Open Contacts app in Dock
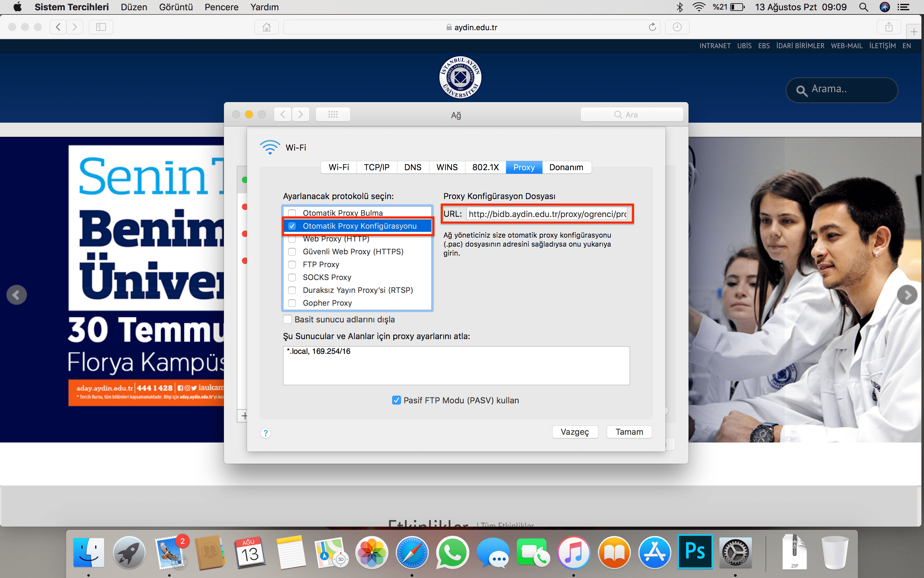924x578 pixels. click(210, 552)
